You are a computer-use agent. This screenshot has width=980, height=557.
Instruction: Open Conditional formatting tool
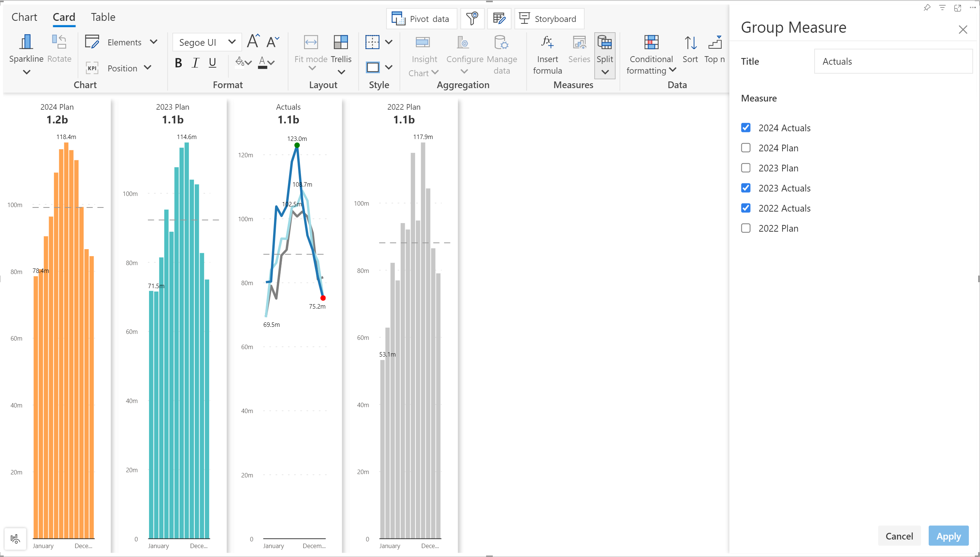[651, 43]
